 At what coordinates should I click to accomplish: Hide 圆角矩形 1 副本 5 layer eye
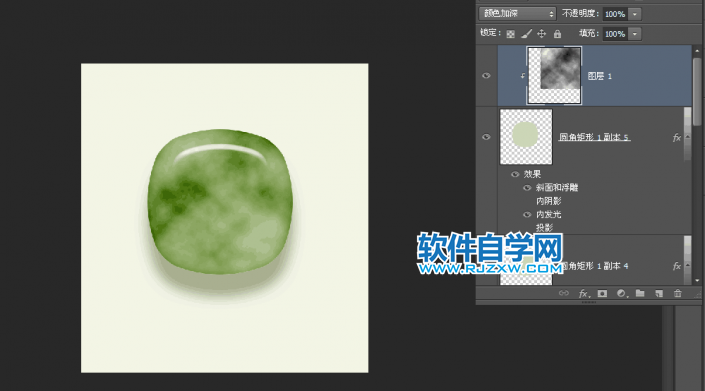point(486,137)
